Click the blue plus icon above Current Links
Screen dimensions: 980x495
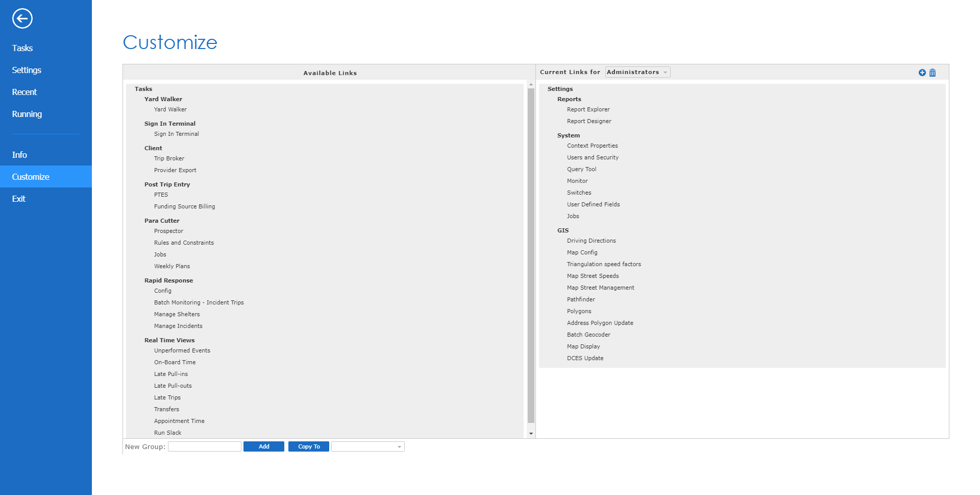(x=921, y=73)
